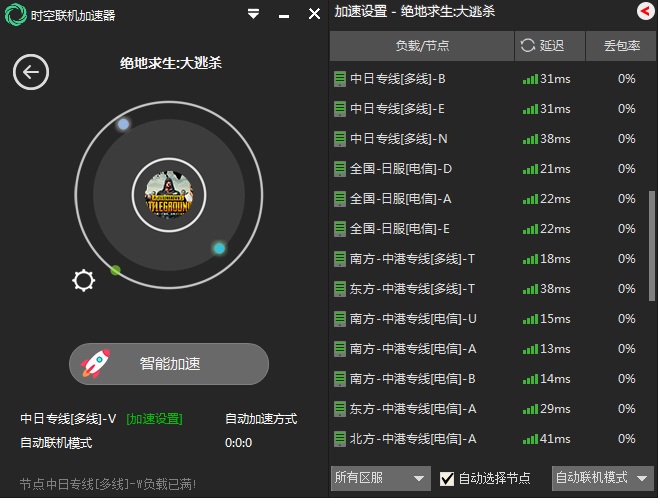Viewport: 660px width, 504px height.
Task: Click server icon of 全国-日服[电信]-E
Action: coord(339,229)
